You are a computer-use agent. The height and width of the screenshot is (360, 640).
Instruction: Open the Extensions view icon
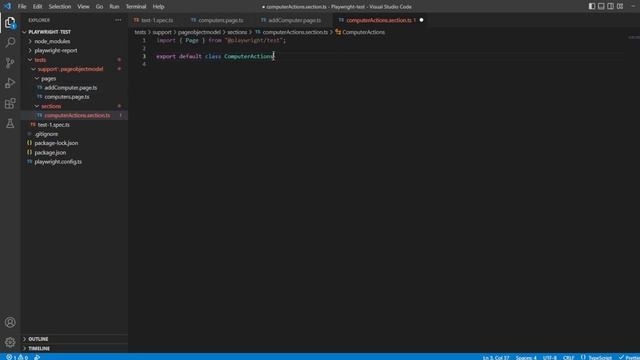coord(10,104)
